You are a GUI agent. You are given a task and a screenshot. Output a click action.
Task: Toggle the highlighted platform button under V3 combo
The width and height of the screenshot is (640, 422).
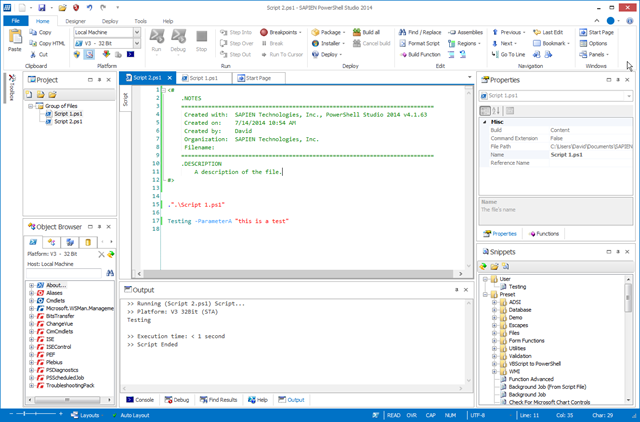pos(89,54)
